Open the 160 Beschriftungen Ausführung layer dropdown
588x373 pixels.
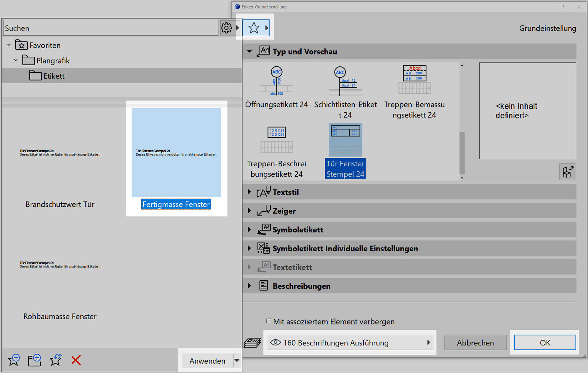[350, 342]
